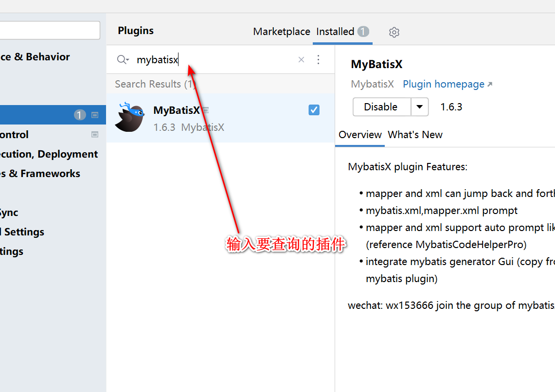
Task: Click the MyBatisX title in details pane
Action: (376, 64)
